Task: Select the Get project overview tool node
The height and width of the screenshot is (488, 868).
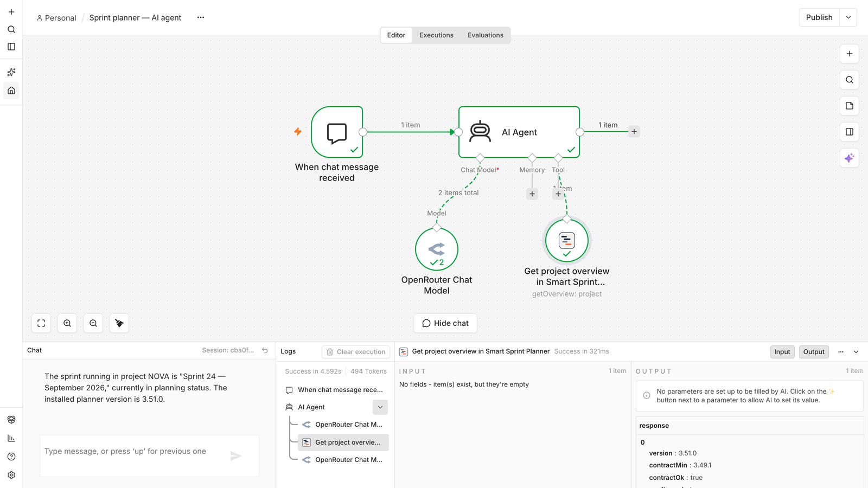Action: 567,240
